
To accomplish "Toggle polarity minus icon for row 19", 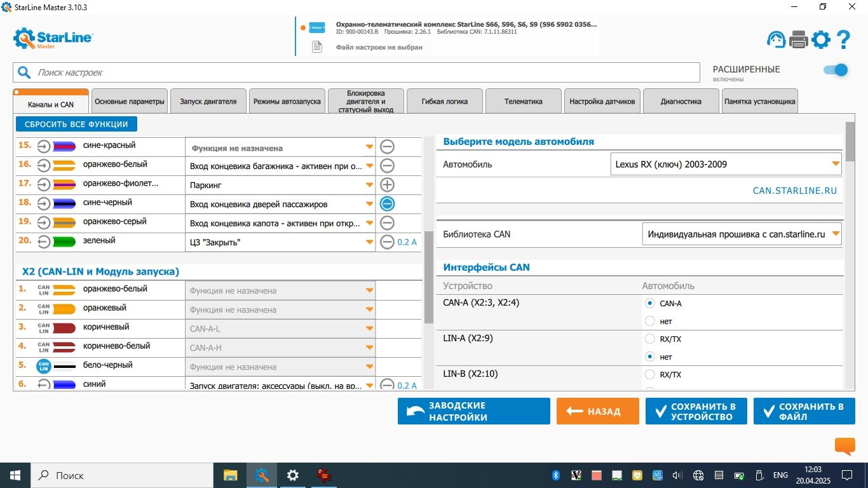I will tap(387, 223).
